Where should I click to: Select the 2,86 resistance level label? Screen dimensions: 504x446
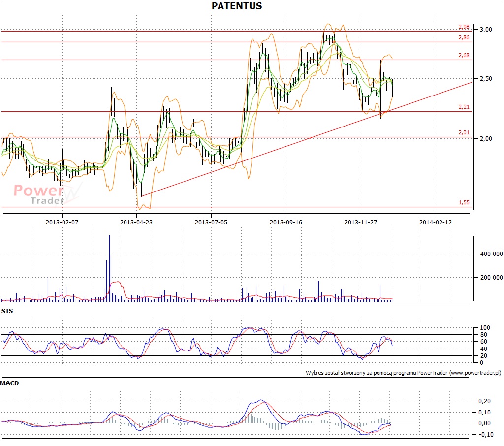[x=464, y=37]
